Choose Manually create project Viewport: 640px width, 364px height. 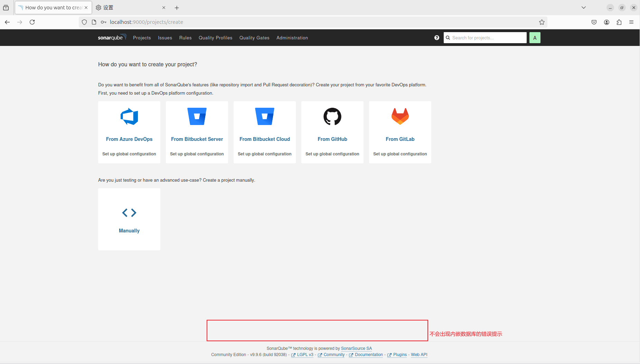[x=129, y=219]
